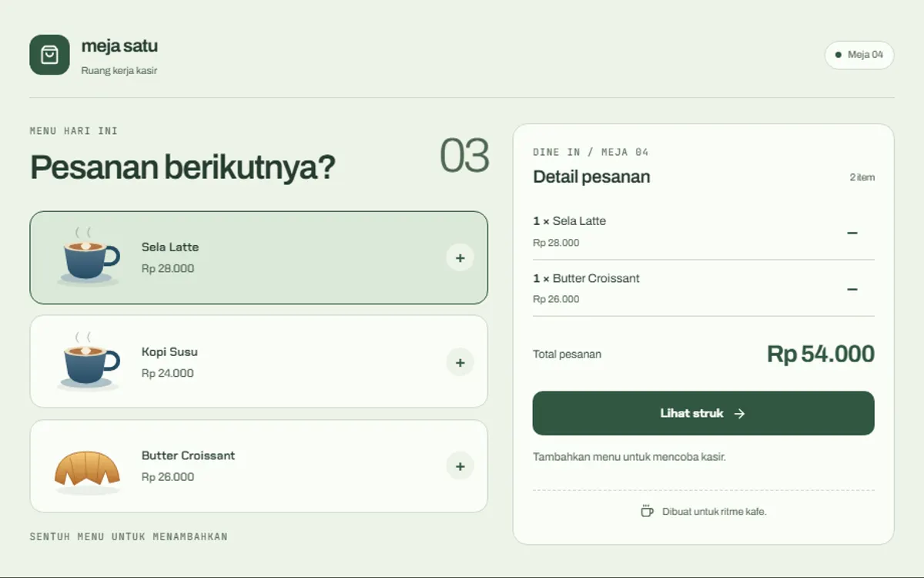Open the receipt with Lihat struk
The image size is (924, 578).
(x=704, y=413)
